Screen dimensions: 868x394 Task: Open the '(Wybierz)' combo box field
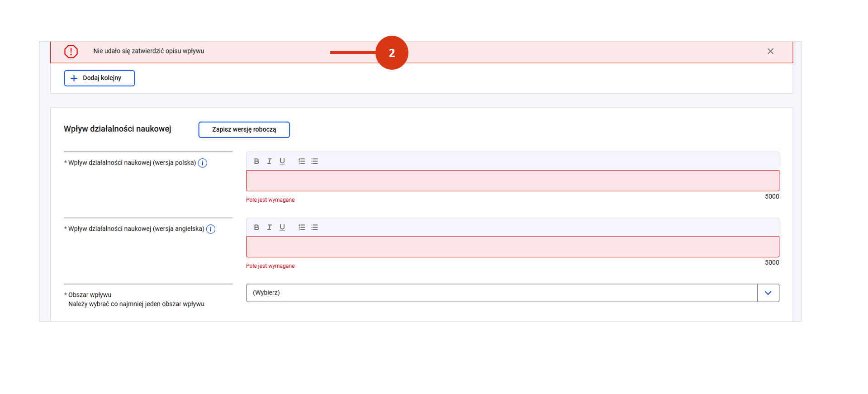pos(501,293)
